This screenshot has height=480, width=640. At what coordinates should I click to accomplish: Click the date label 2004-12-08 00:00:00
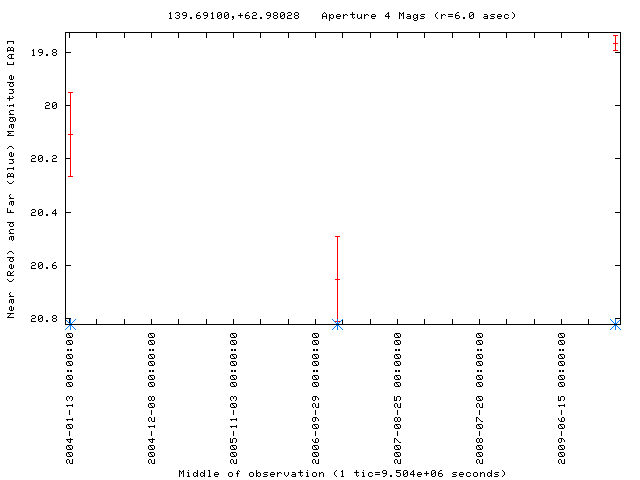152,398
